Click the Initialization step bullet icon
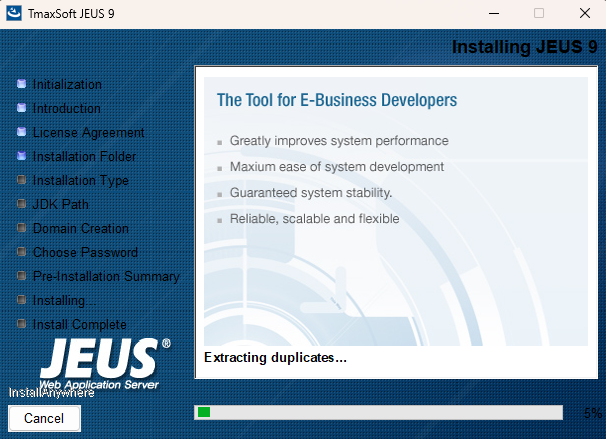 (x=21, y=84)
